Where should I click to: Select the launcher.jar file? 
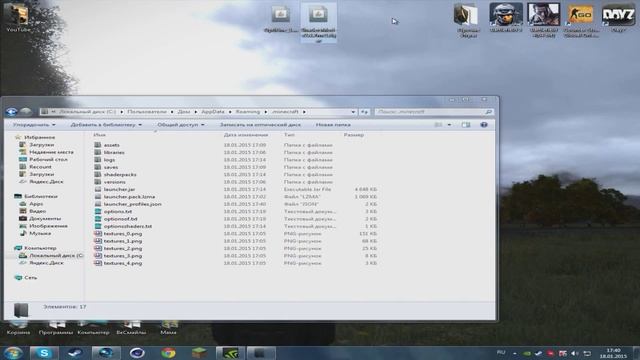(x=119, y=189)
